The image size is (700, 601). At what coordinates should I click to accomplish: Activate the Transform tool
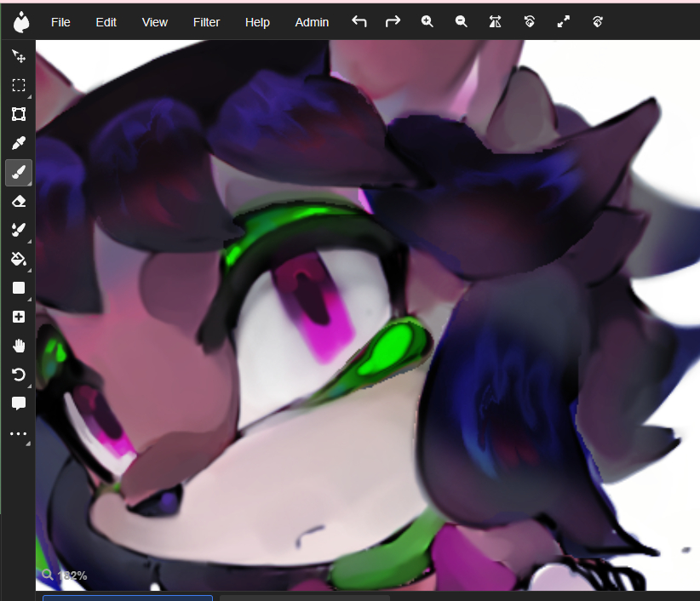pyautogui.click(x=18, y=114)
